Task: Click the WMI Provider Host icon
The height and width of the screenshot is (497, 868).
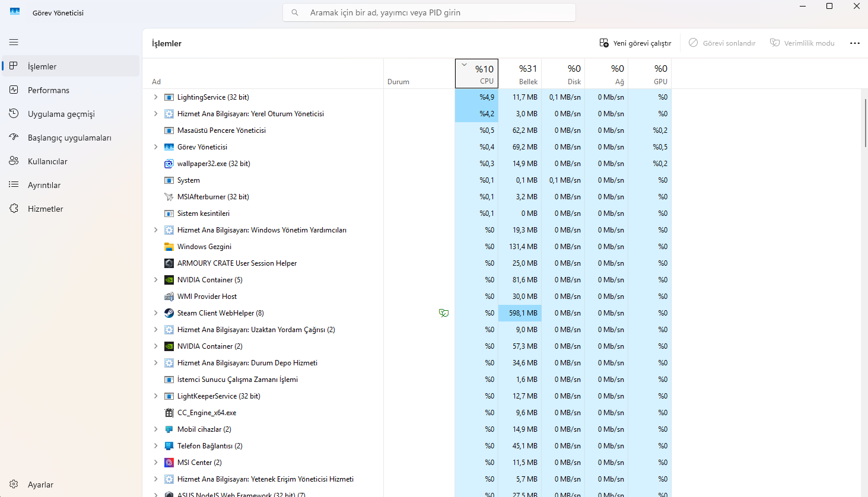Action: coord(169,297)
